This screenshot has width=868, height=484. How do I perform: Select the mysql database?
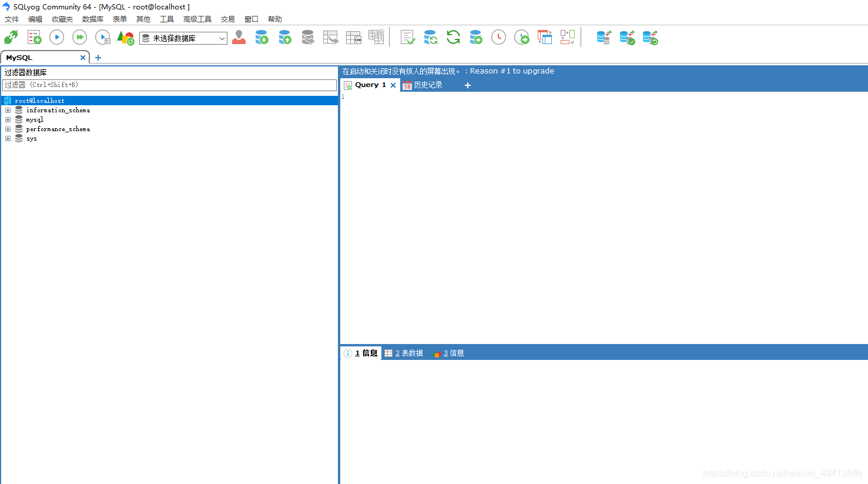tap(35, 119)
